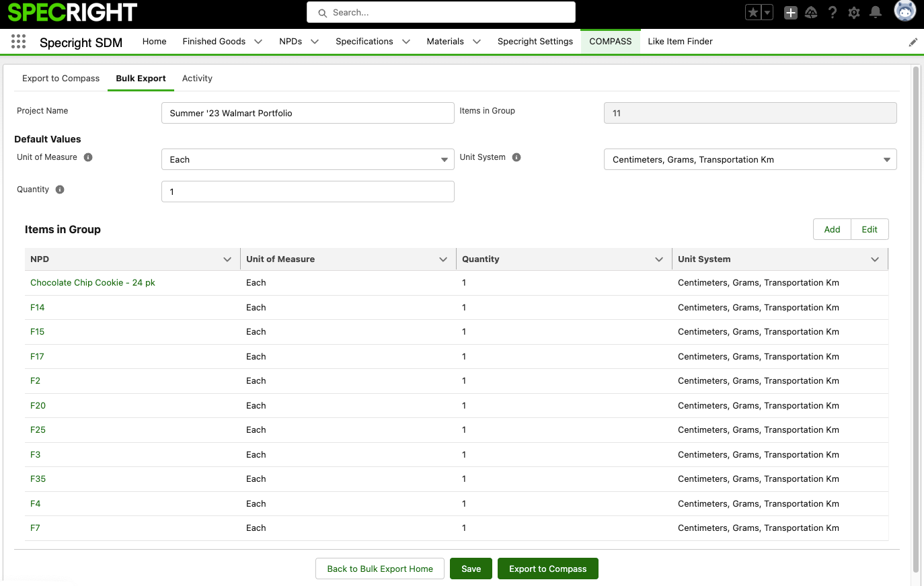924x586 pixels.
Task: Open the F25 NPD link
Action: [x=38, y=430]
